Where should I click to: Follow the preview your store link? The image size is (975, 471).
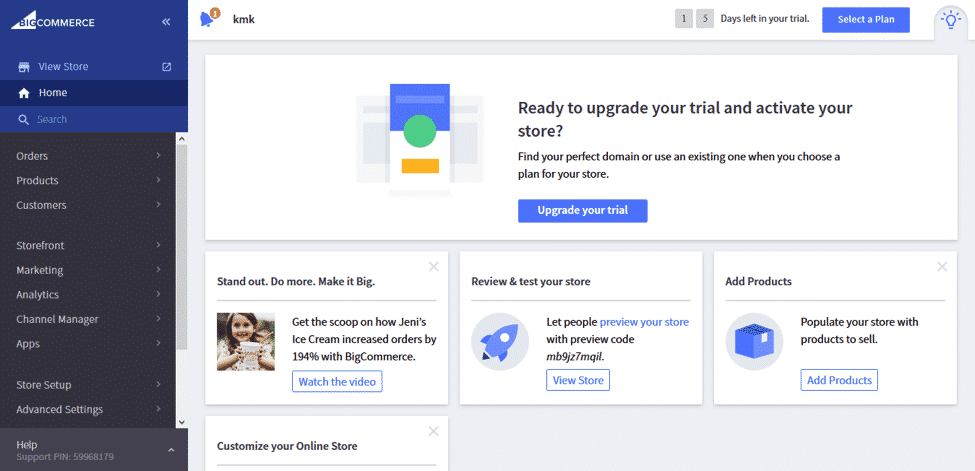(x=644, y=322)
